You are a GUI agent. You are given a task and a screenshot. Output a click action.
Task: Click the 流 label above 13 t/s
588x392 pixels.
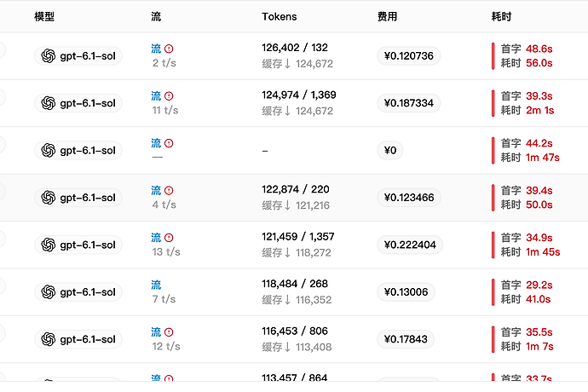156,238
